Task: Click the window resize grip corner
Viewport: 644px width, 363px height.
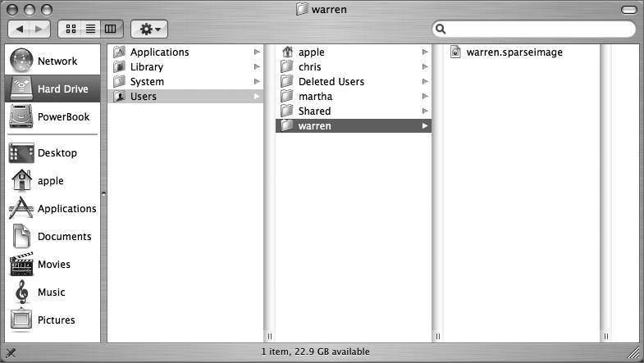Action: [x=633, y=352]
